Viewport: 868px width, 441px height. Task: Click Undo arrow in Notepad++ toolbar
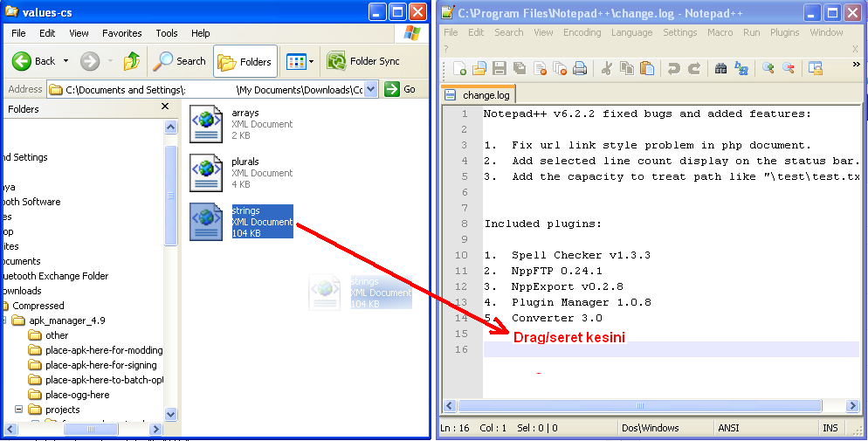(x=673, y=68)
